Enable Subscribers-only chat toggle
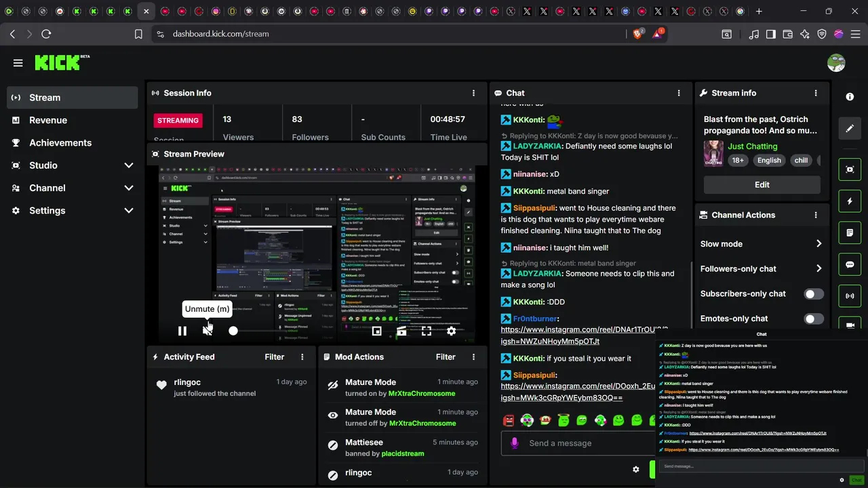The image size is (868, 488). pos(814,294)
